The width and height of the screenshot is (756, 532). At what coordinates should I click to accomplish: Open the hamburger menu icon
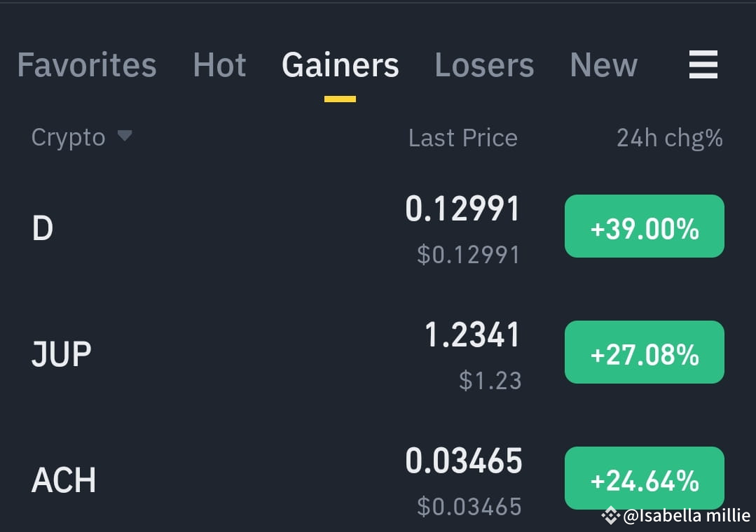pos(703,64)
